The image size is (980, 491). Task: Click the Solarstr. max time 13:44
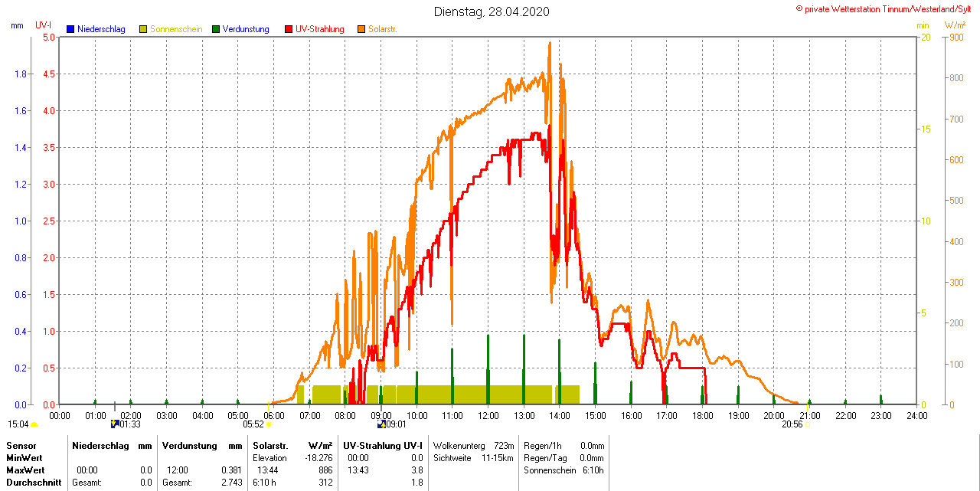click(x=267, y=470)
